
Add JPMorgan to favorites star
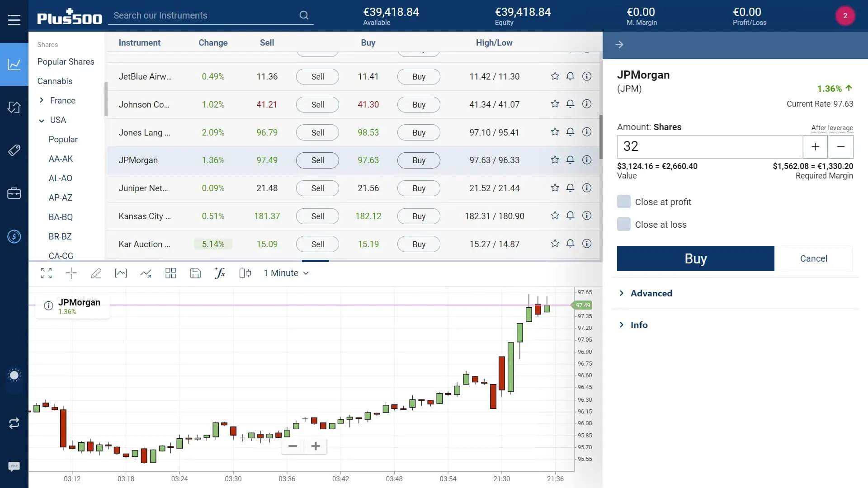click(555, 160)
